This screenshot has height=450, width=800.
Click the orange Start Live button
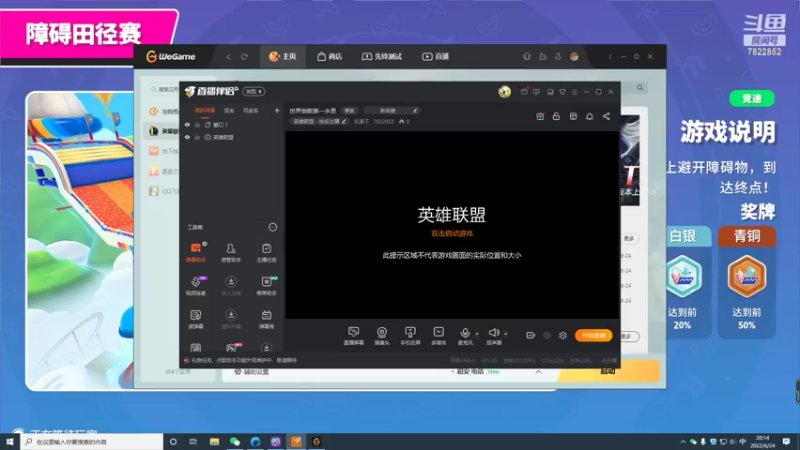point(593,335)
